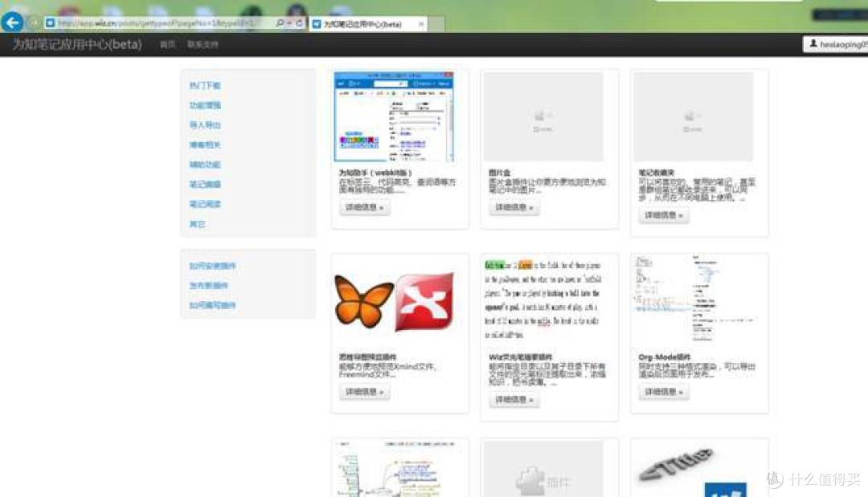Click the browser forward arrow button
Viewport: 868px width, 497px height.
(x=34, y=22)
